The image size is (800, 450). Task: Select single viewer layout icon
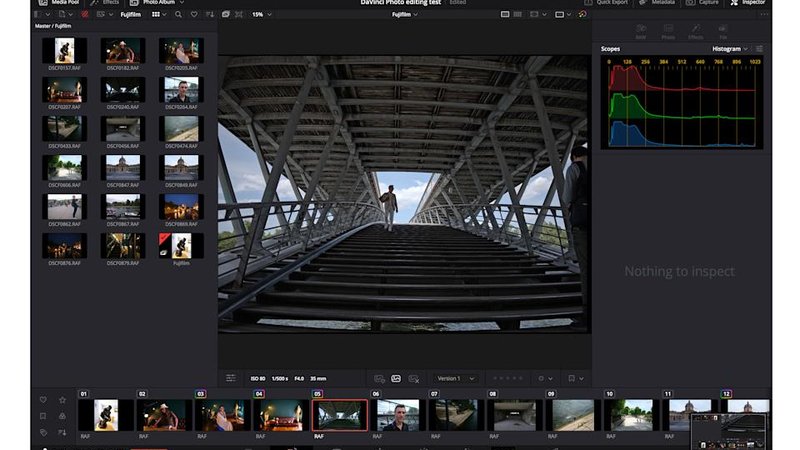pyautogui.click(x=505, y=14)
